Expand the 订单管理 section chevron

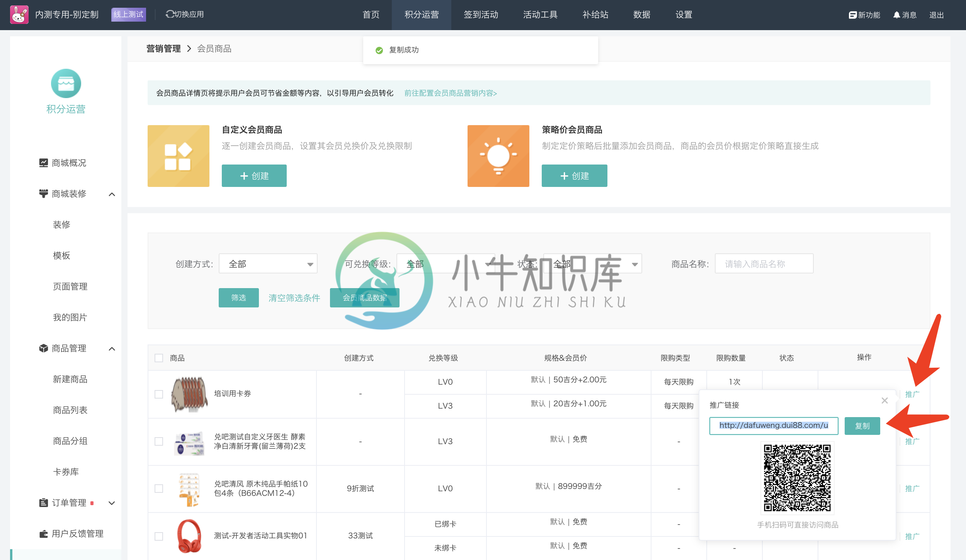pyautogui.click(x=112, y=503)
